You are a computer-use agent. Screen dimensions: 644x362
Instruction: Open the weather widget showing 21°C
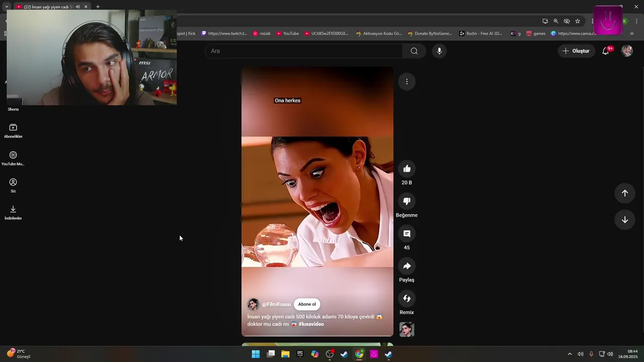(19, 354)
